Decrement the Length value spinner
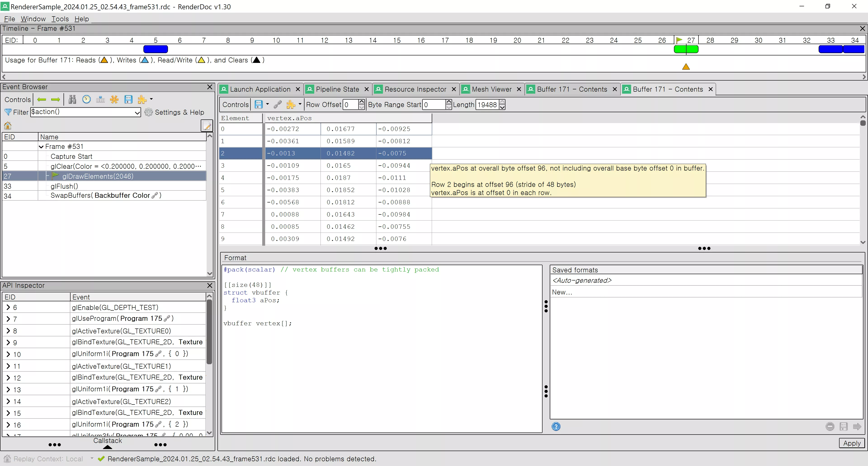 pos(502,107)
